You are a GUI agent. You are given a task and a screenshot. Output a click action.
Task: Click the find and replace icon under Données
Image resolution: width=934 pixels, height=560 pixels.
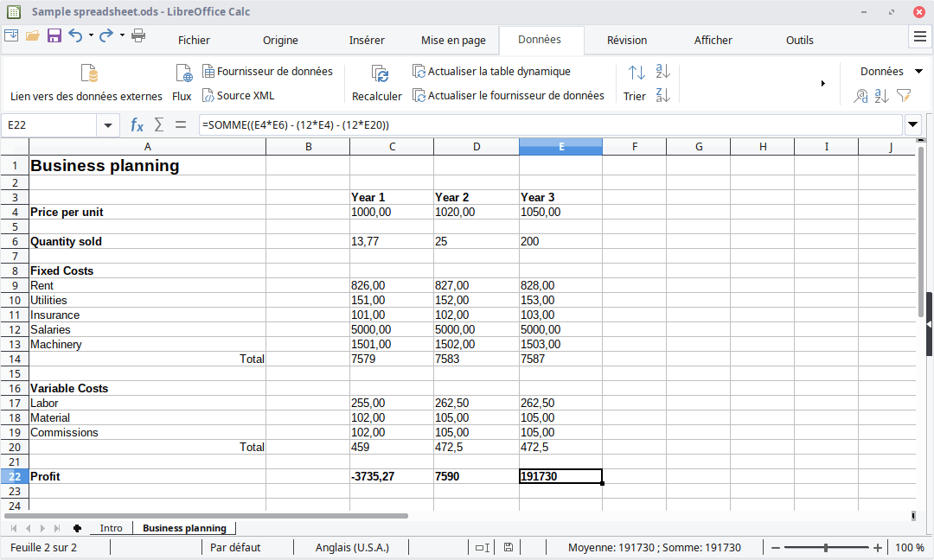click(x=860, y=96)
